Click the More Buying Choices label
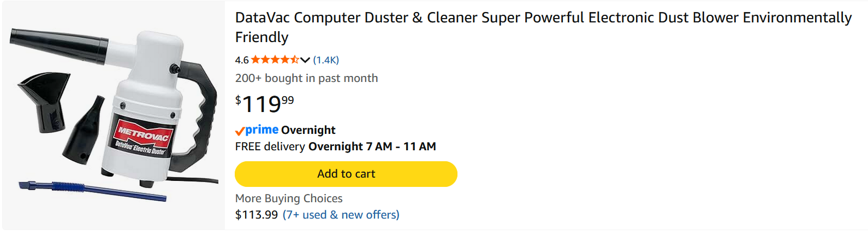Viewport: 868px width, 235px height. pyautogui.click(x=289, y=198)
